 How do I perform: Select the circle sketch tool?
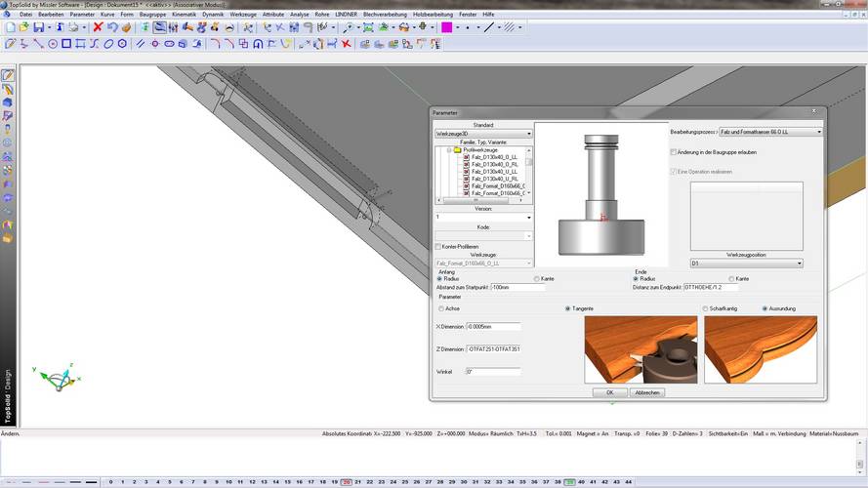coord(53,44)
